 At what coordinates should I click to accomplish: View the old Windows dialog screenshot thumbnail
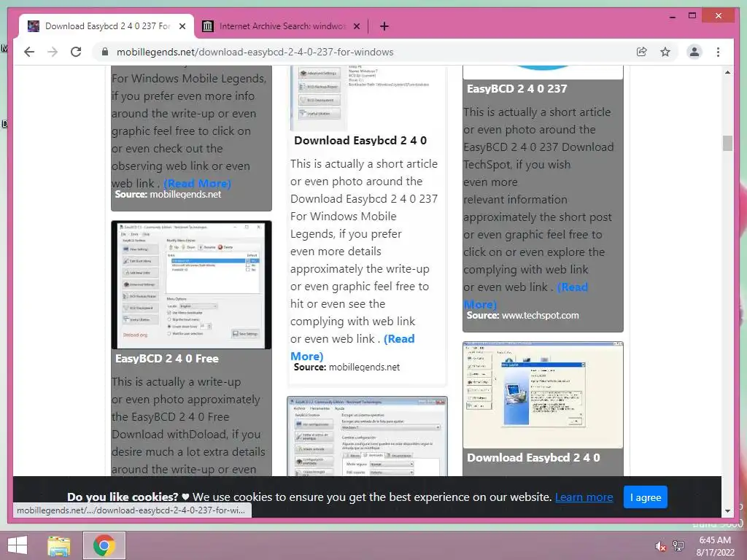click(x=543, y=394)
